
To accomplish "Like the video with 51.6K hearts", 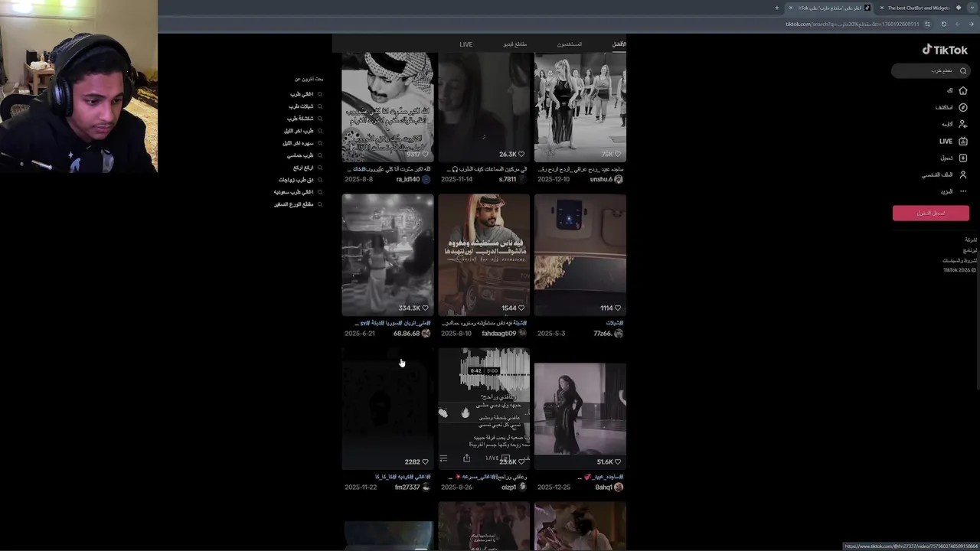I will (618, 461).
